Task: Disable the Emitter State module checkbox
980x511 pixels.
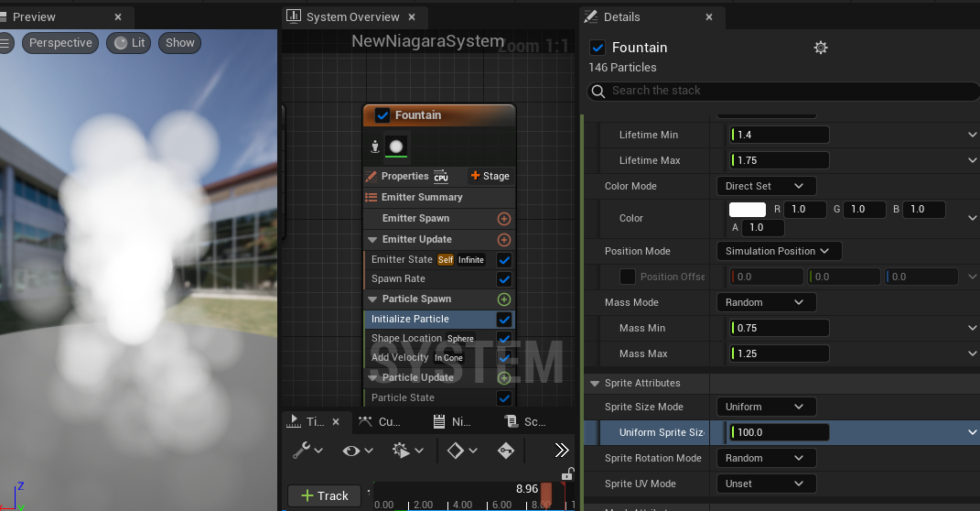Action: point(504,259)
